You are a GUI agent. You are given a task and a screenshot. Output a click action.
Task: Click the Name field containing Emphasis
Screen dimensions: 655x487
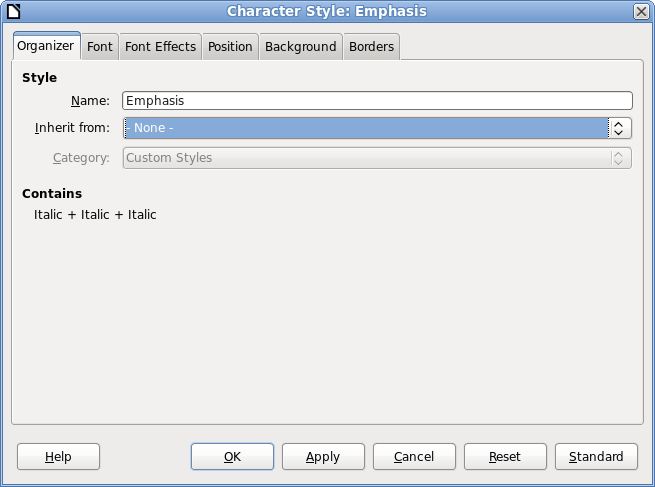point(377,100)
